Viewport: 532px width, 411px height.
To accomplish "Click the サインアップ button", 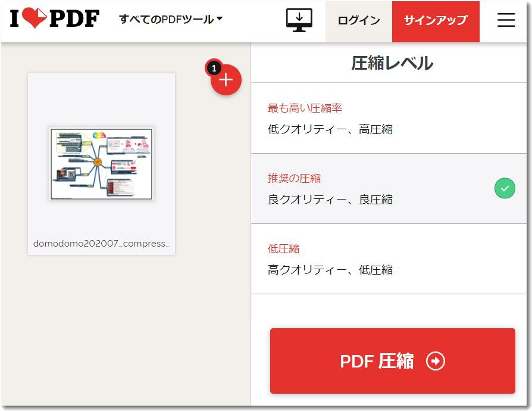I will [x=436, y=21].
